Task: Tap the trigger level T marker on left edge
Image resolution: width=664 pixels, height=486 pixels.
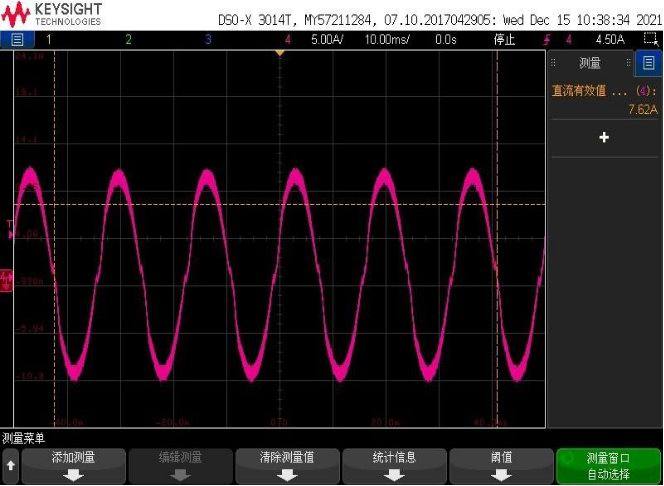Action: click(x=10, y=229)
